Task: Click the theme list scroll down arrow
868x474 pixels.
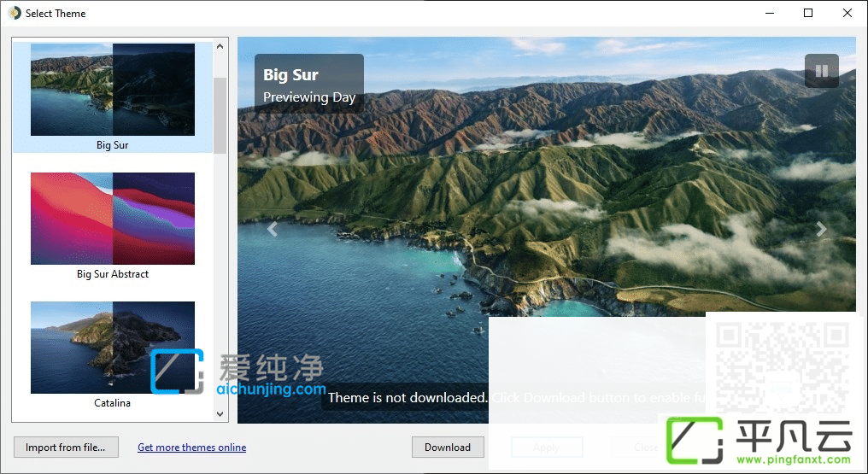Action: click(220, 413)
